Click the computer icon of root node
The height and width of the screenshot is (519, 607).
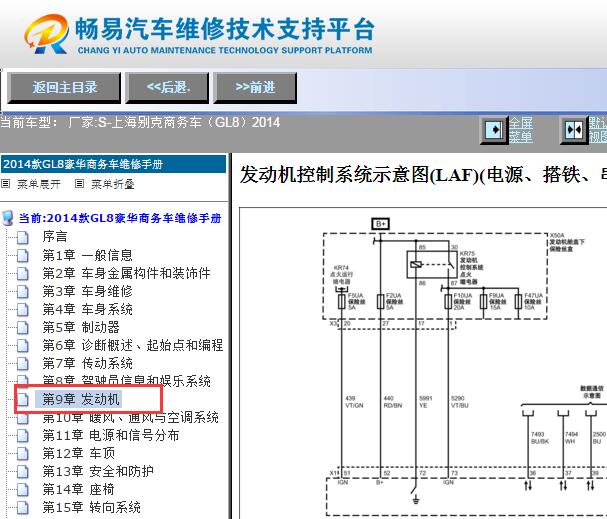[x=8, y=218]
